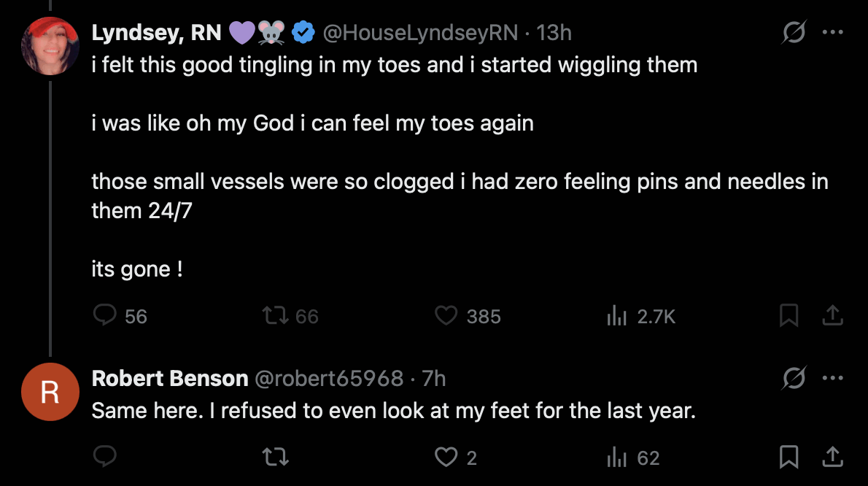View analytics for Lyndsey's 2.7K views tweet

617,316
